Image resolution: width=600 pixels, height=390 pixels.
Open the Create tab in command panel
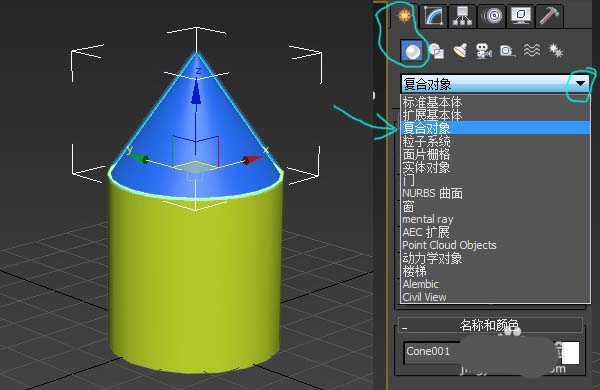404,16
